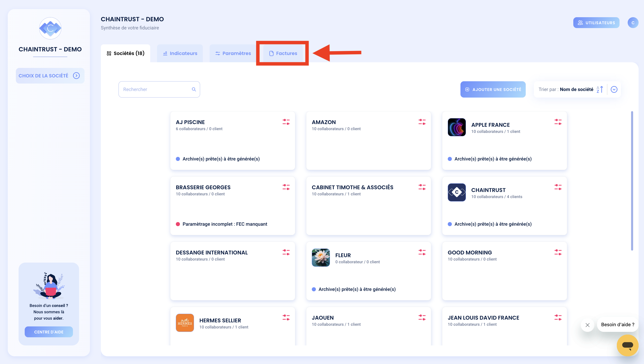This screenshot has width=644, height=364.
Task: Click the search magnifier icon
Action: click(x=194, y=89)
